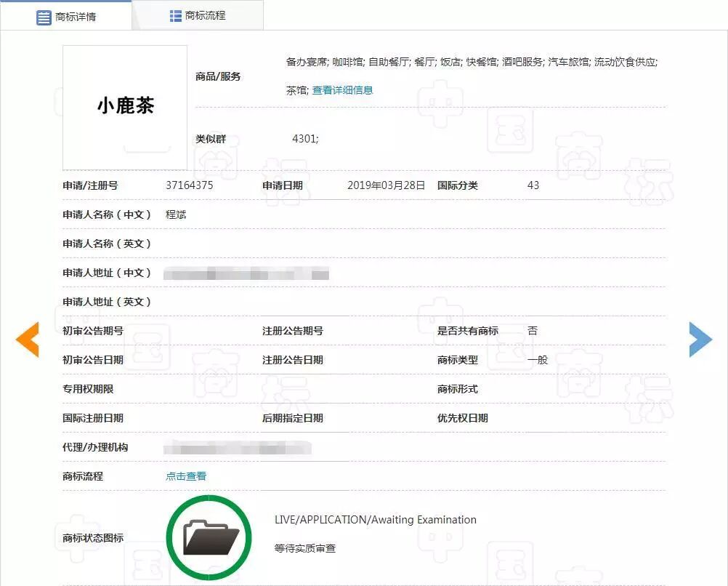Screen dimensions: 728x586
Task: Switch to the 商标流程 tab
Action: [198, 16]
